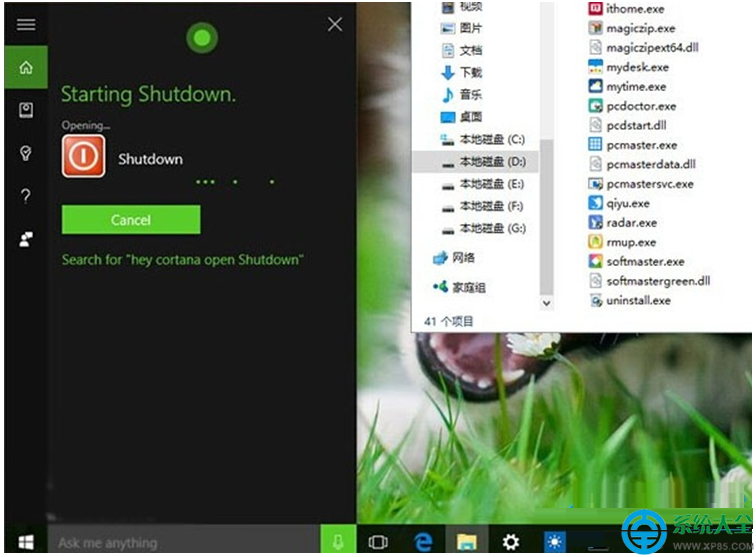The height and width of the screenshot is (557, 756).
Task: Select uninstall.exe file
Action: (x=630, y=301)
